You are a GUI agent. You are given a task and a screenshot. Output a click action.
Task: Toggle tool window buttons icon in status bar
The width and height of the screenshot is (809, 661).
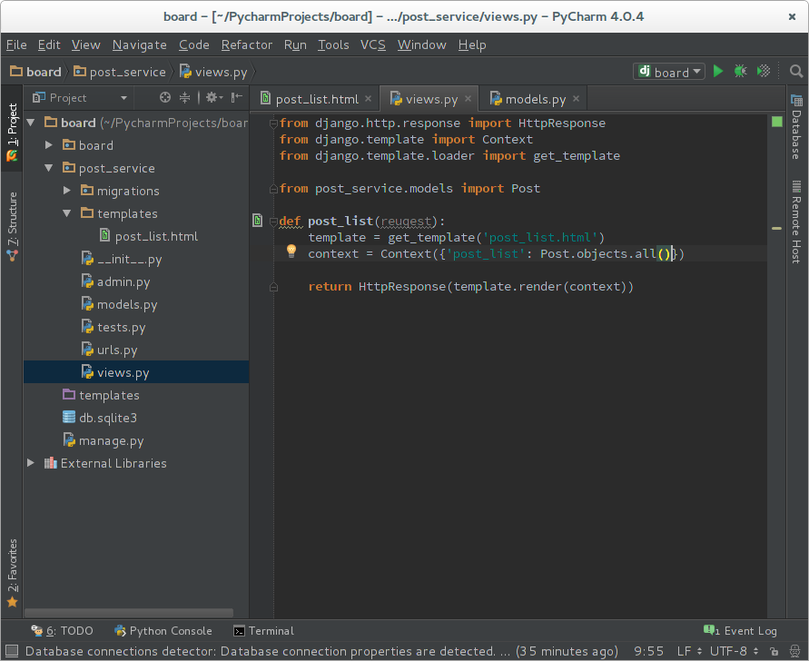[x=11, y=651]
